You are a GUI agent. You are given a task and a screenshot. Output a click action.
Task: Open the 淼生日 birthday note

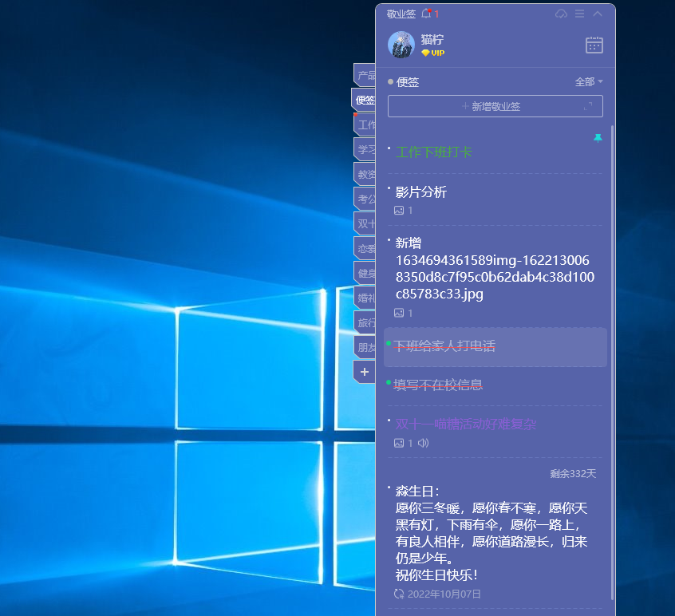pyautogui.click(x=491, y=533)
